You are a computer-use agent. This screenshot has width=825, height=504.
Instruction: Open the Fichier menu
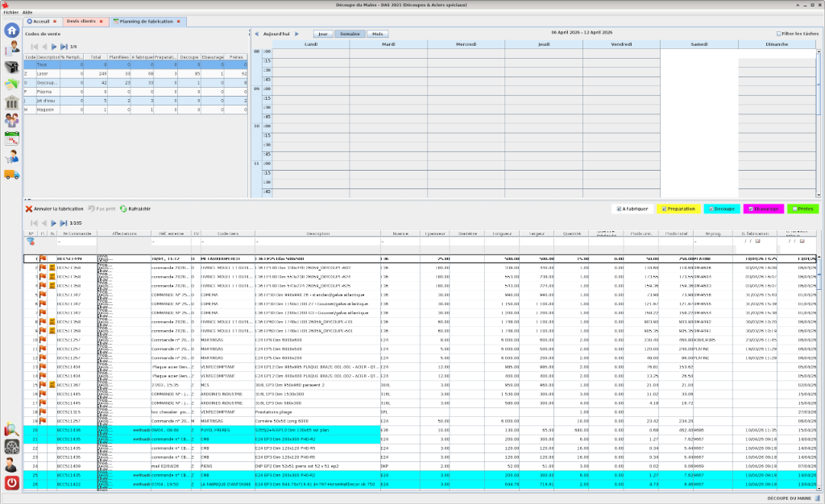pyautogui.click(x=10, y=12)
